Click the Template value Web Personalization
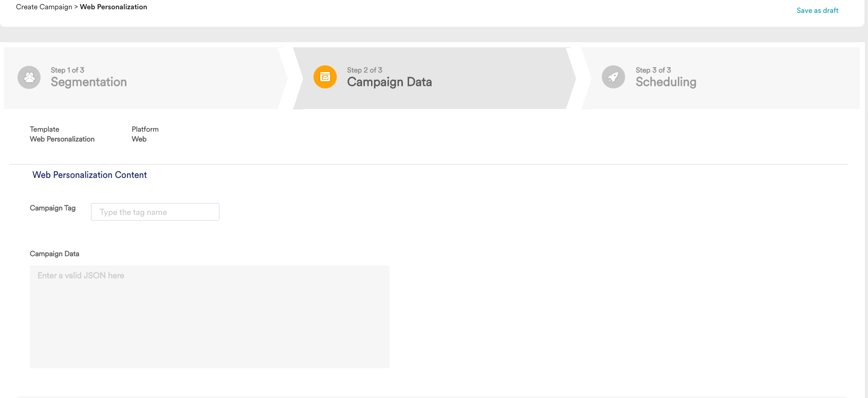 click(x=62, y=139)
